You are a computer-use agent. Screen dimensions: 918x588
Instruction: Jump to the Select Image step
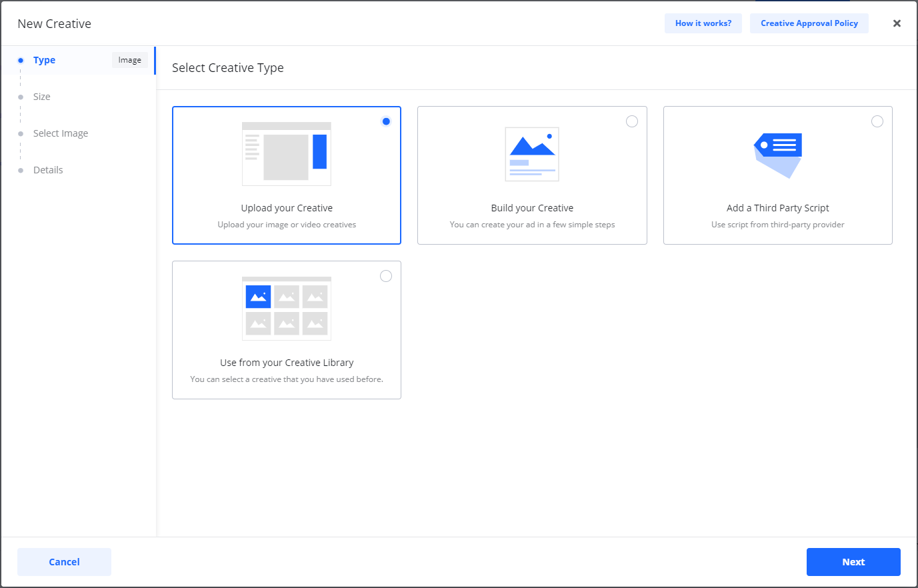(61, 133)
